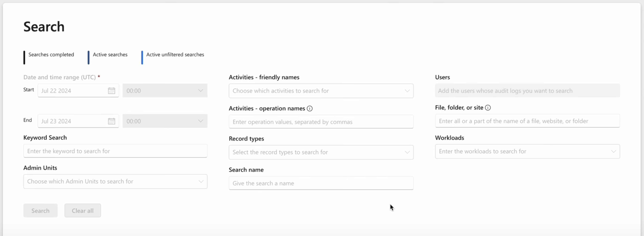644x236 pixels.
Task: Focus the Users audit log field
Action: pyautogui.click(x=527, y=91)
